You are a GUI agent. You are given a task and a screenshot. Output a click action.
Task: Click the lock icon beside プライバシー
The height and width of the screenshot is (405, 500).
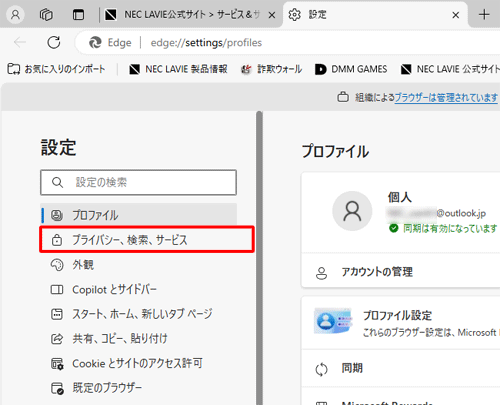[57, 240]
